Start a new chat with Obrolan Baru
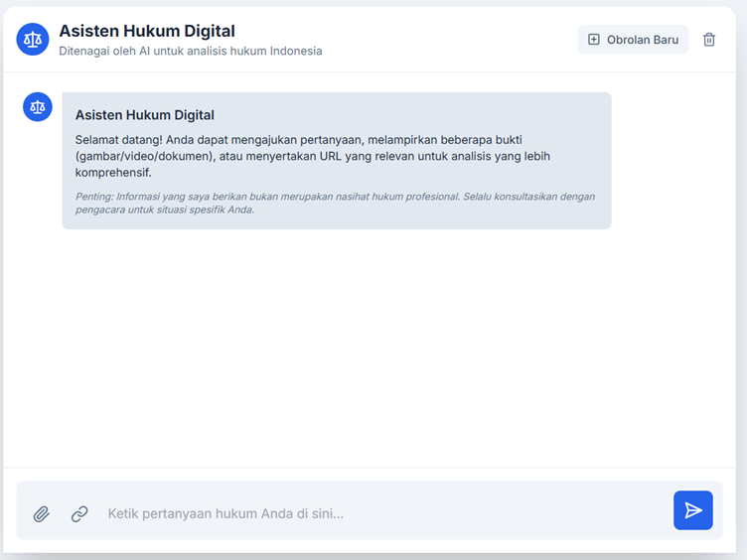Viewport: 747px width, 560px height. (633, 40)
